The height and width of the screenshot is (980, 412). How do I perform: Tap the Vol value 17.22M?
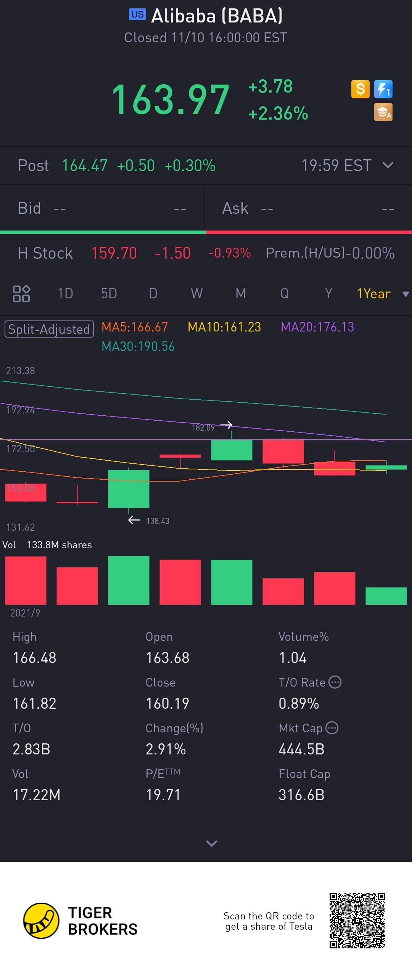[x=37, y=795]
